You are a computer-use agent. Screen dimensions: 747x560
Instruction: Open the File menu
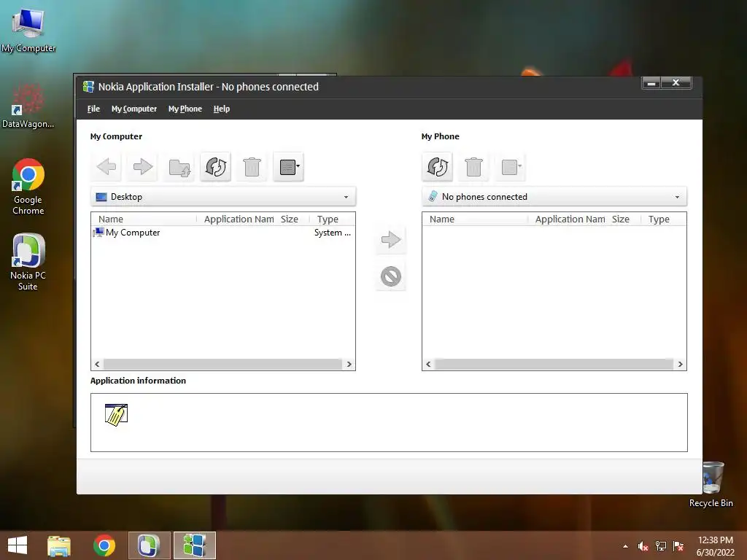pyautogui.click(x=93, y=109)
